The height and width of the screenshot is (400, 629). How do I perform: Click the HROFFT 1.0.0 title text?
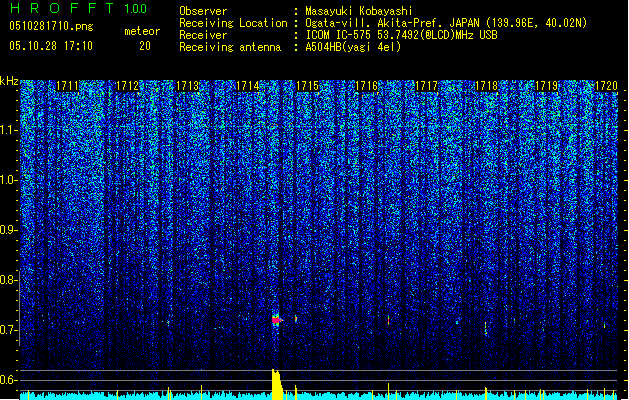coord(78,8)
